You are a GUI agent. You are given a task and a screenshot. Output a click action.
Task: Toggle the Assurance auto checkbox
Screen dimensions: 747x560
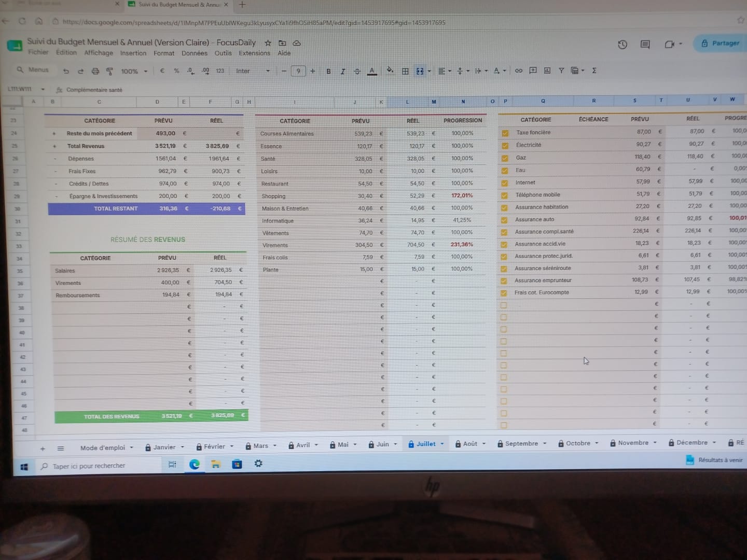(504, 220)
